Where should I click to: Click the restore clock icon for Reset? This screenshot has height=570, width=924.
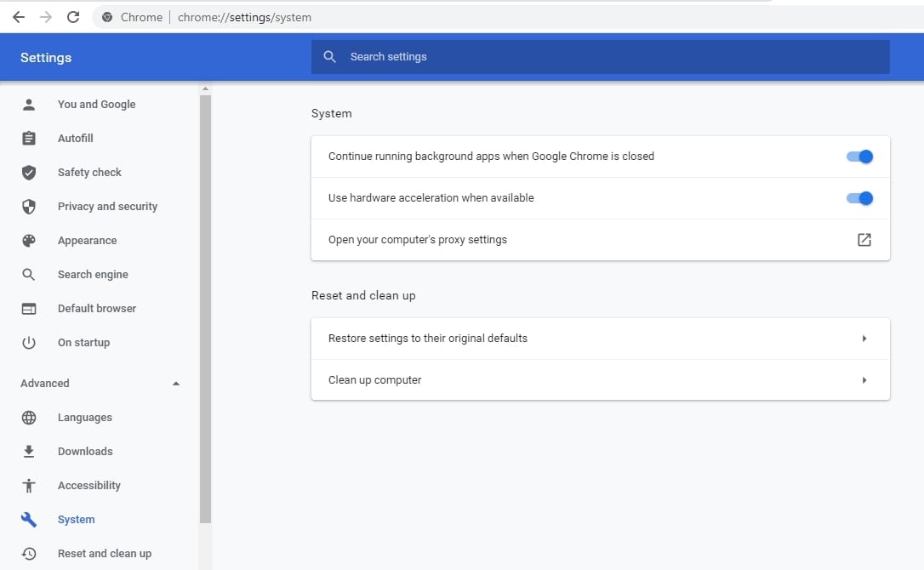pos(28,554)
